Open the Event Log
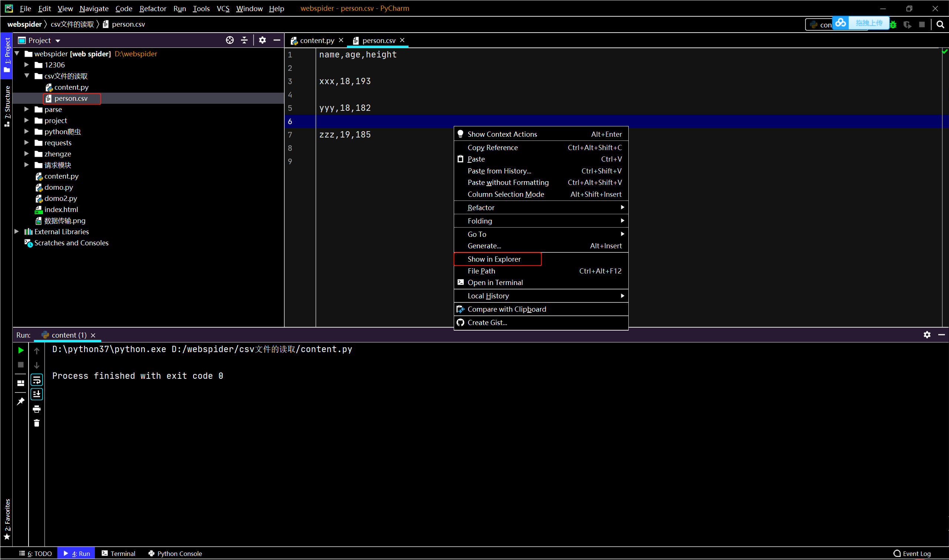This screenshot has height=560, width=949. (x=912, y=553)
